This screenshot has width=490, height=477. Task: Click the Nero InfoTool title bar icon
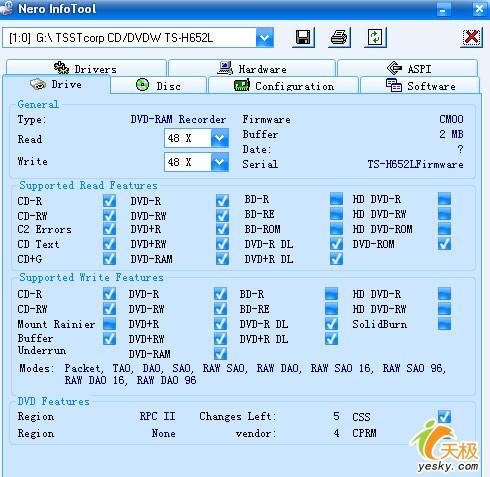pos(6,8)
